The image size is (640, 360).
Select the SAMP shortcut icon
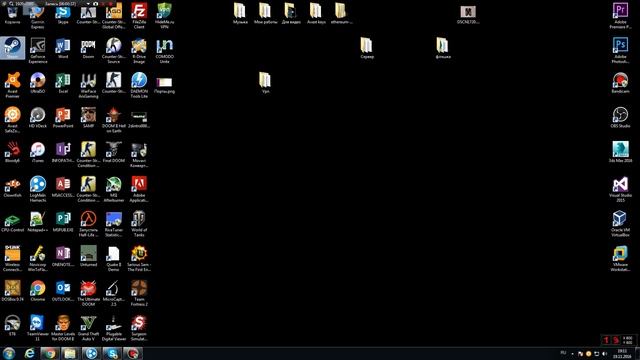(88, 118)
